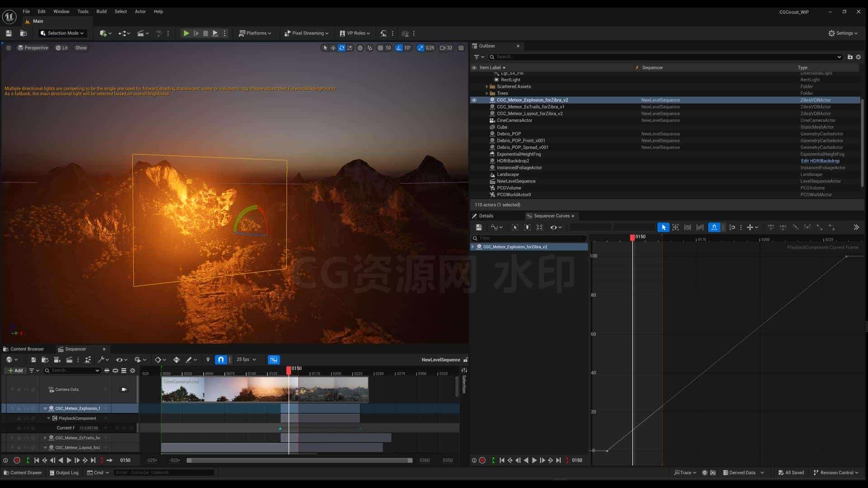Viewport: 868px width, 488px height.
Task: Open the viewport hamburger options menu
Action: point(8,48)
